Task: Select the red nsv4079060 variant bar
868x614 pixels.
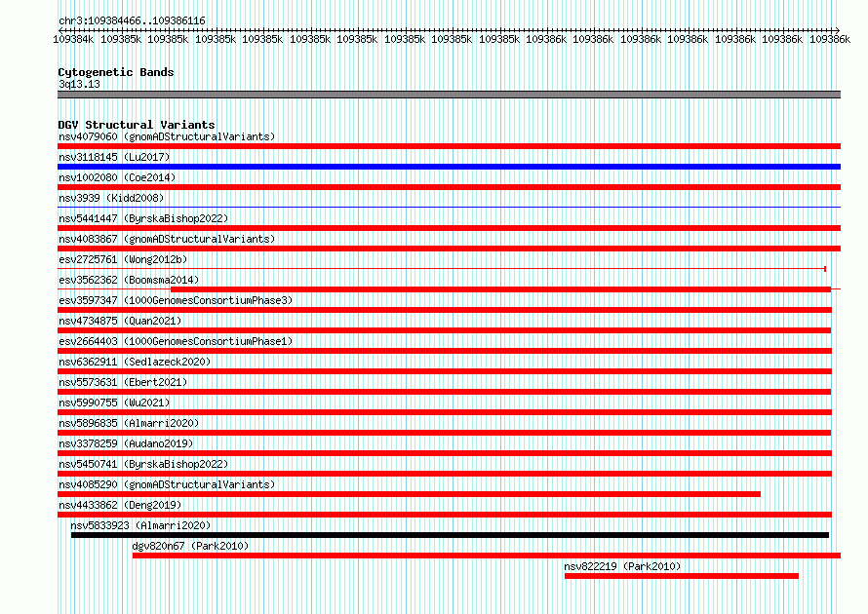Action: coord(449,146)
